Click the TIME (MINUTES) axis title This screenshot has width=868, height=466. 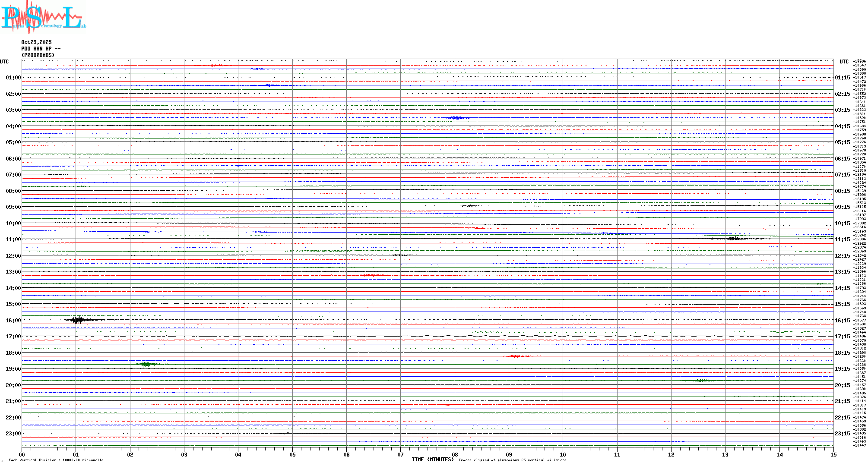pyautogui.click(x=432, y=460)
